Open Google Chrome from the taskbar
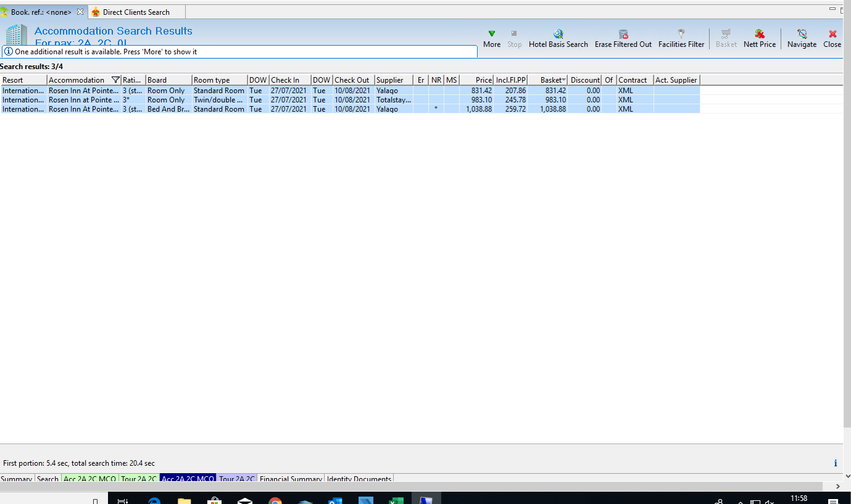 (275, 501)
